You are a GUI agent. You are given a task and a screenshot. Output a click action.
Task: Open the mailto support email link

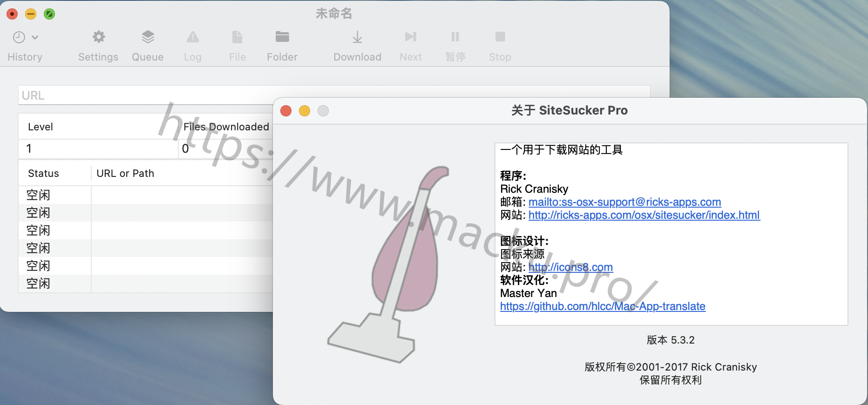coord(624,202)
